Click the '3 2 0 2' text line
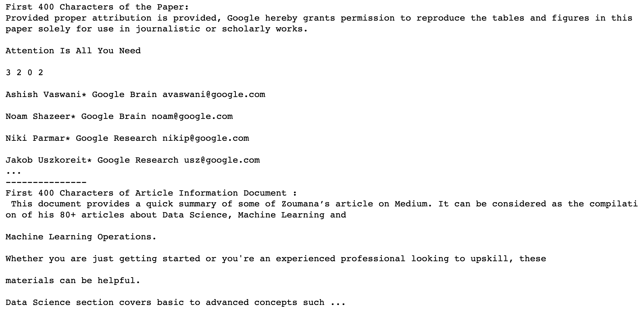This screenshot has height=315, width=644. [24, 73]
